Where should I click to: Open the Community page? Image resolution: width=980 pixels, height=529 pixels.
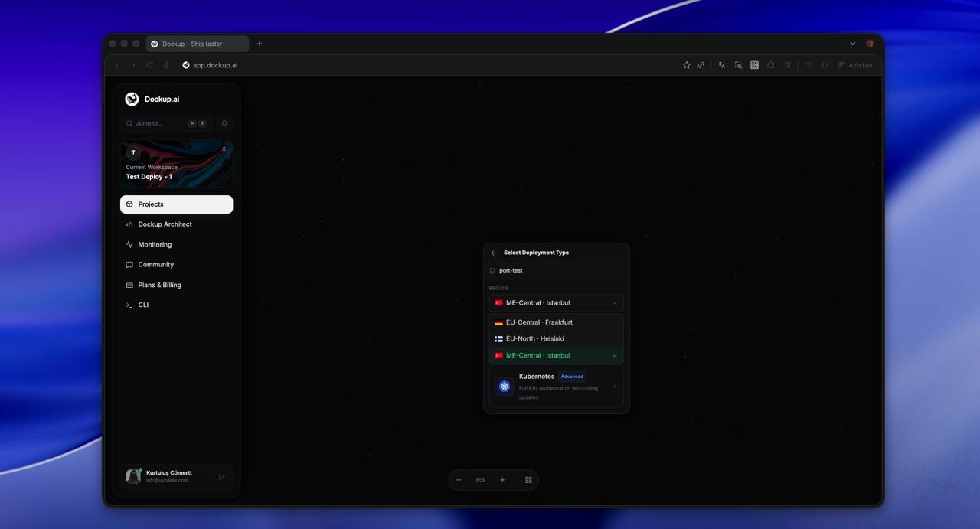point(176,265)
